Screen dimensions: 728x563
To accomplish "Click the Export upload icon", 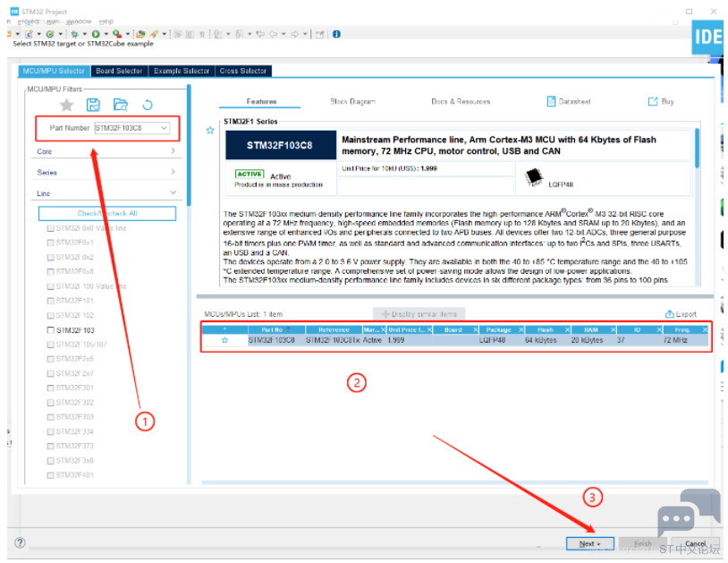I will [x=670, y=314].
